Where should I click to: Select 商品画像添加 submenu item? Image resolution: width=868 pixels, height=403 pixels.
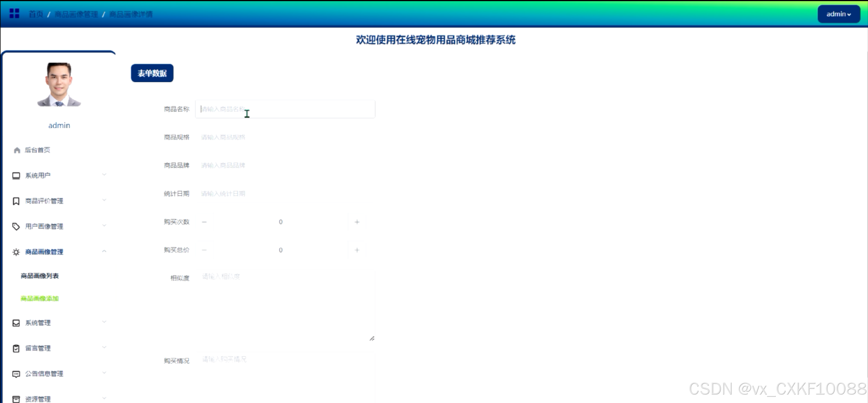40,299
